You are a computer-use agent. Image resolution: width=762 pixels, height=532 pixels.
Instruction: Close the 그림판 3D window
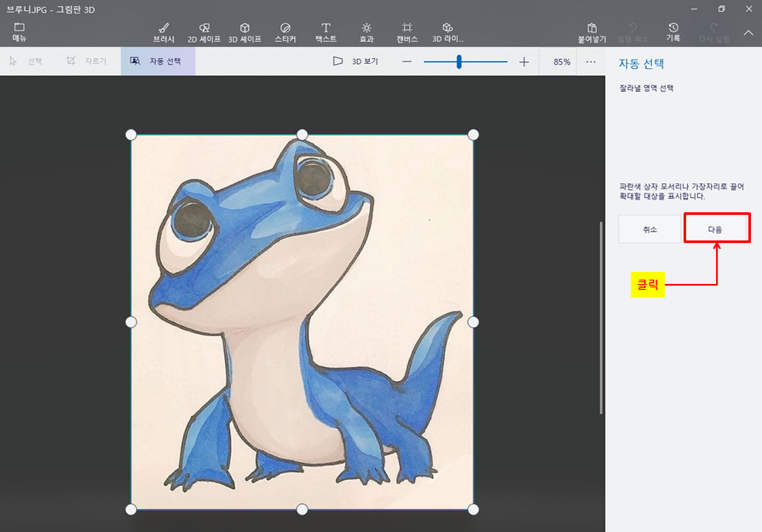(x=749, y=9)
